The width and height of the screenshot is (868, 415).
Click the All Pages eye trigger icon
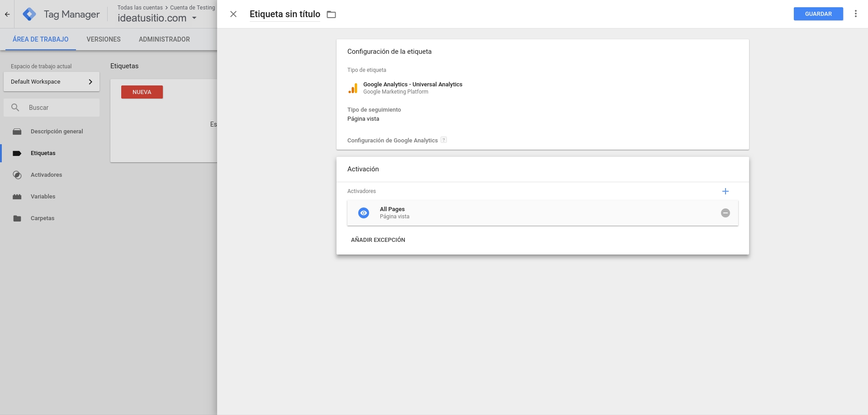[x=364, y=213]
